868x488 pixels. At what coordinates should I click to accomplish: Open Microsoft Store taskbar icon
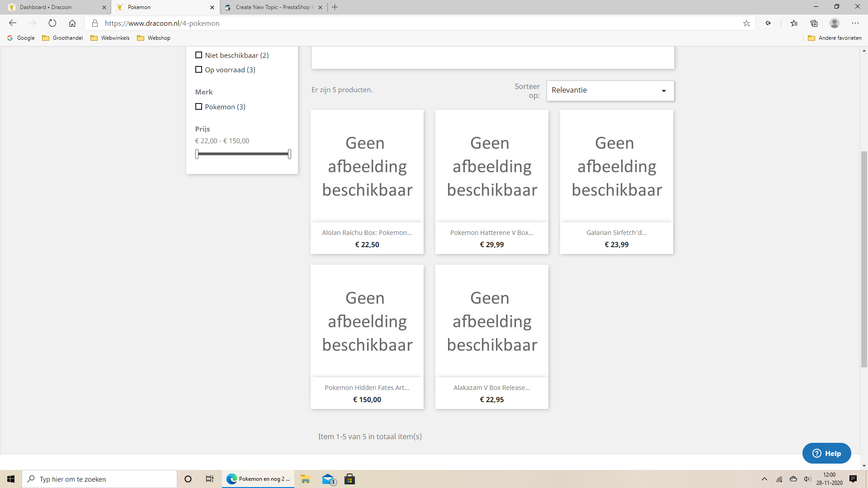[349, 479]
